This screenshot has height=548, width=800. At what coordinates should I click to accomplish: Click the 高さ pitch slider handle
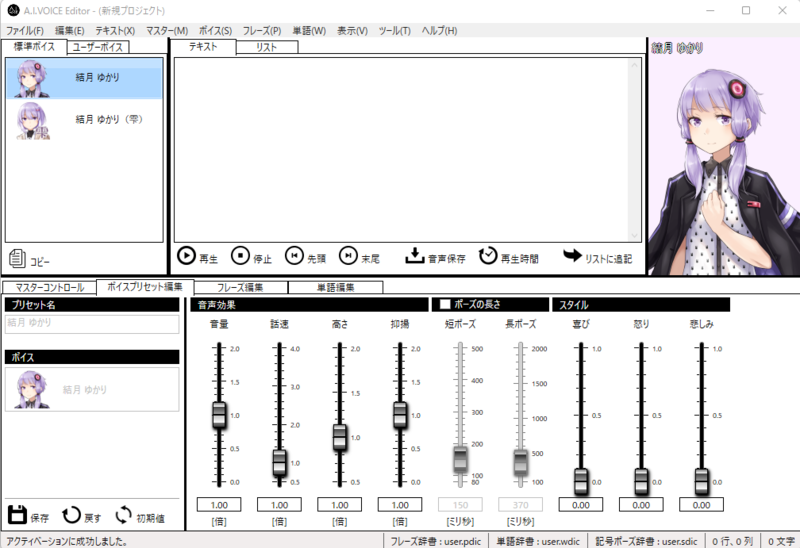(x=339, y=437)
